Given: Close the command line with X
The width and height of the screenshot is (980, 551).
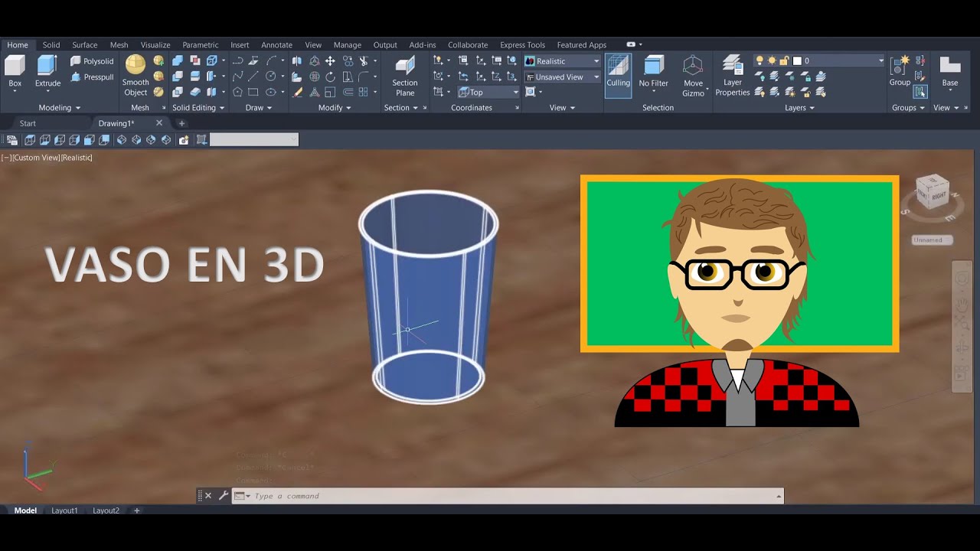Looking at the screenshot, I should tap(208, 496).
